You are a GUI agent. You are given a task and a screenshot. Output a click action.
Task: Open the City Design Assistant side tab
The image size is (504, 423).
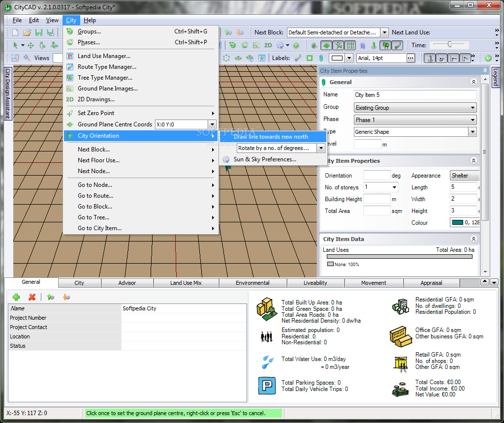coord(8,93)
